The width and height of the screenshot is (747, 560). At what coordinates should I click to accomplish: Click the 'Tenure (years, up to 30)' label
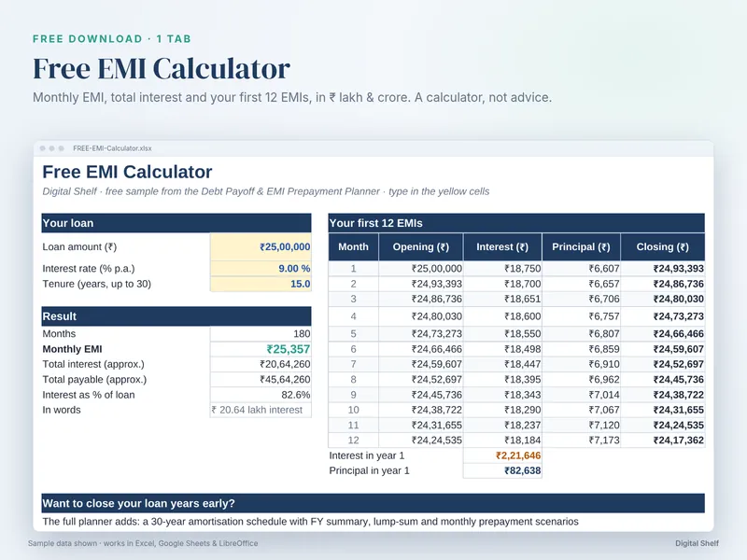pyautogui.click(x=97, y=284)
